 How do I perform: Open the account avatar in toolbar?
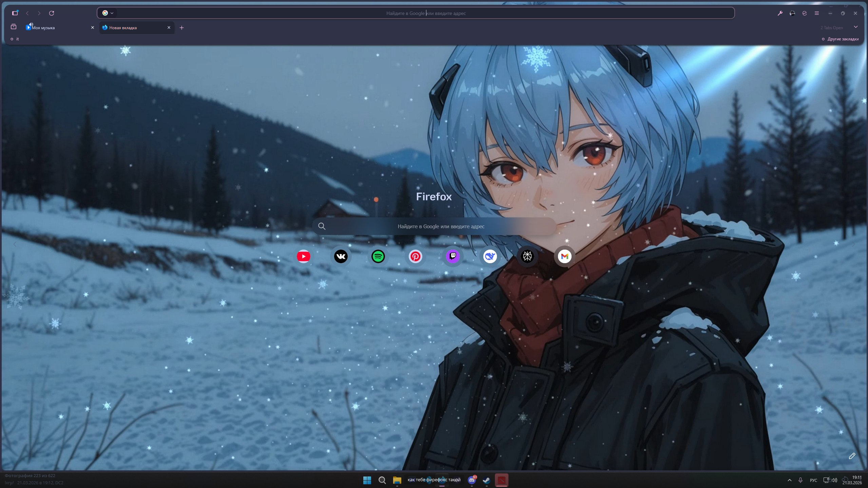(792, 13)
